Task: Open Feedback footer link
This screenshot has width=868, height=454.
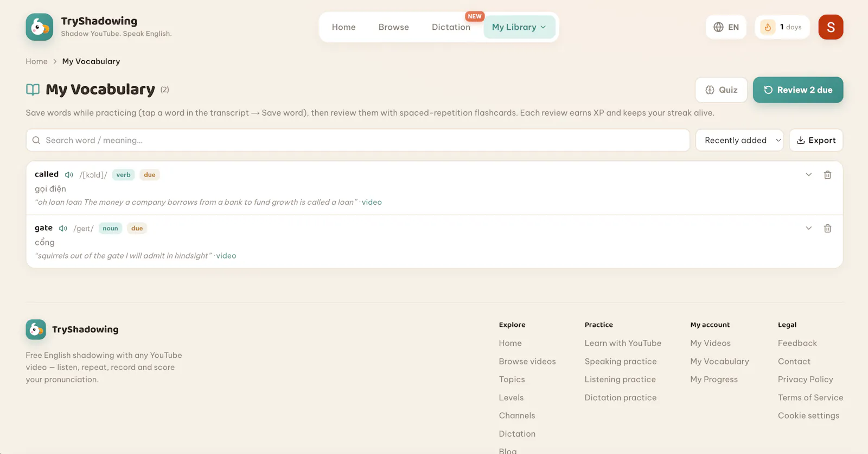Action: click(x=797, y=343)
